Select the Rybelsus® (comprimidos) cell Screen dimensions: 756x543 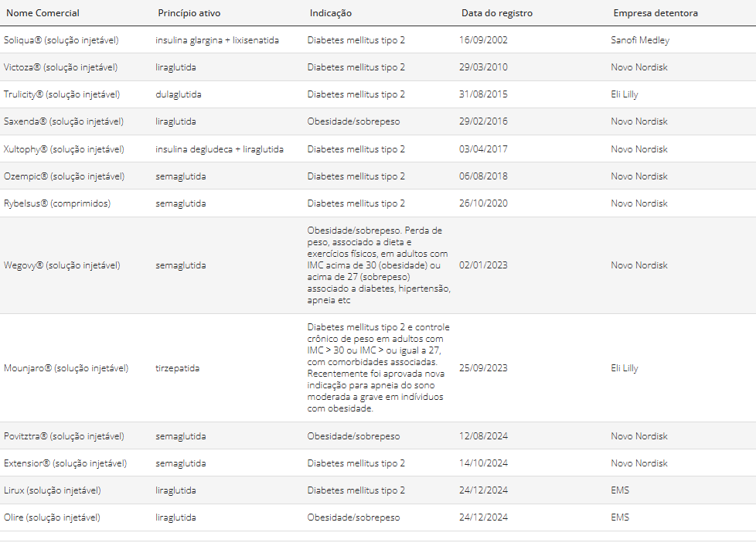pos(57,203)
